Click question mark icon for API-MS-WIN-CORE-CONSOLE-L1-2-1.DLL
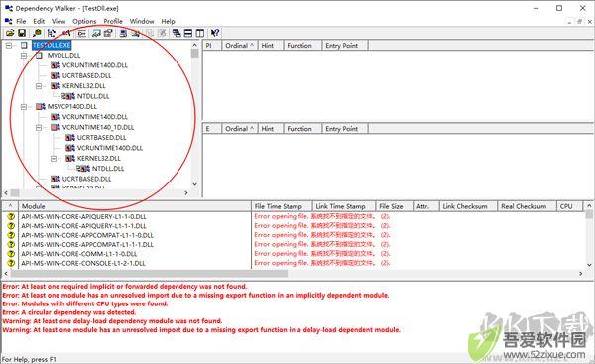Image resolution: width=595 pixels, height=364 pixels. coord(11,263)
